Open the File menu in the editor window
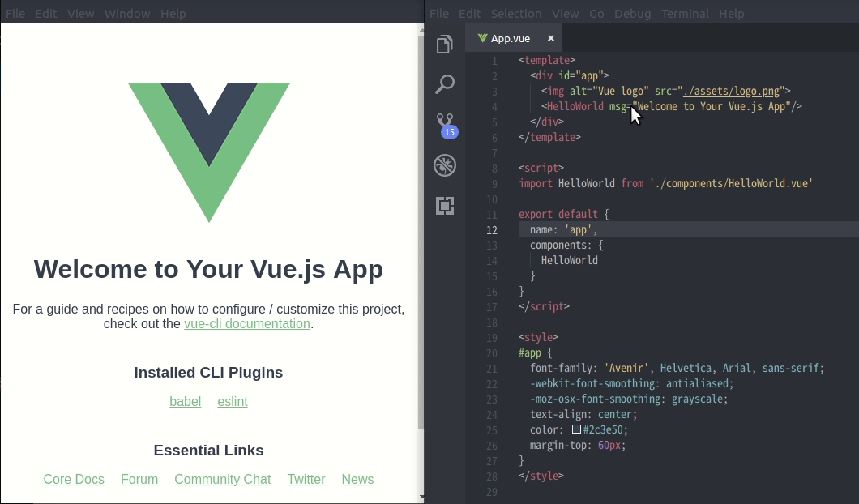This screenshot has width=859, height=504. point(438,14)
